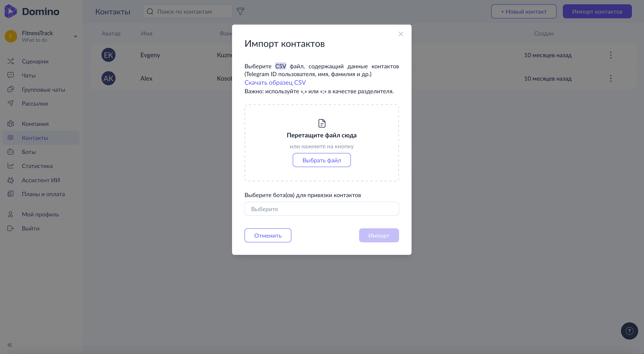Click the AK avatar for Alex
Viewport: 644px width, 354px height.
point(108,78)
